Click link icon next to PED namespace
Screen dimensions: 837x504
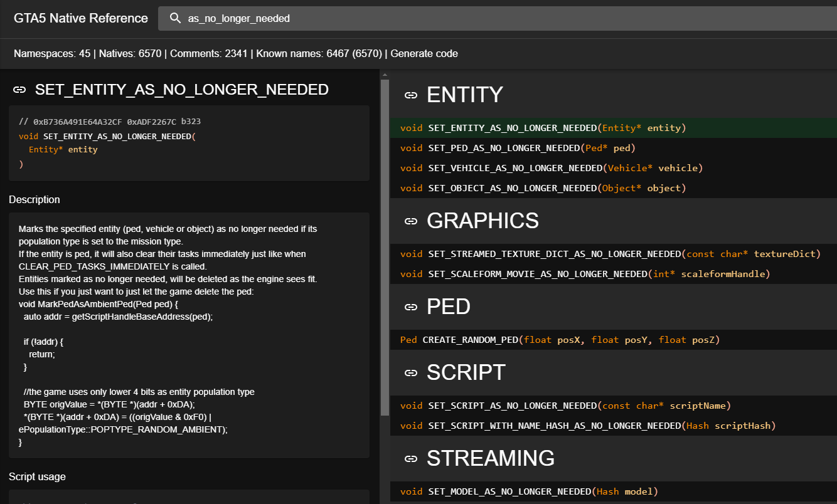pyautogui.click(x=411, y=307)
